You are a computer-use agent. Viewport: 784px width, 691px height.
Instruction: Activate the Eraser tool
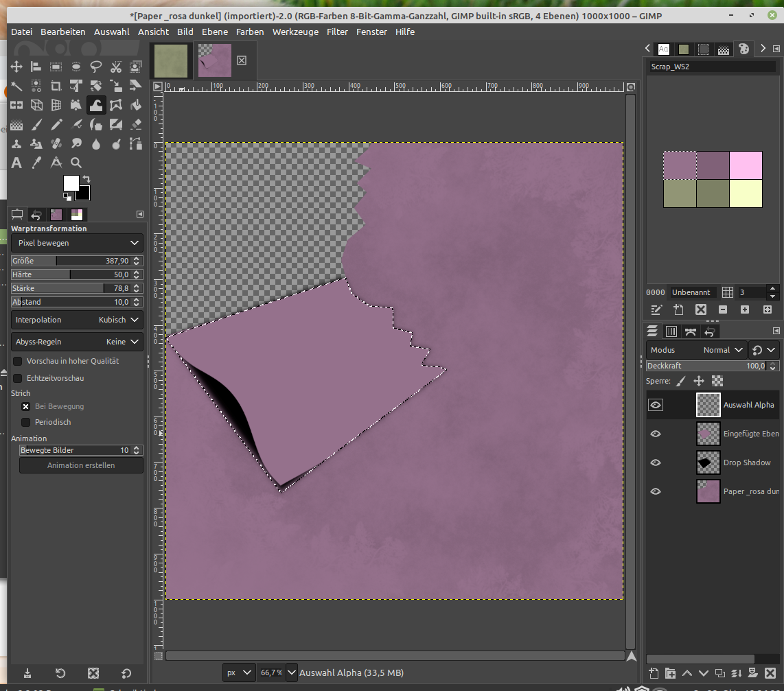click(136, 124)
